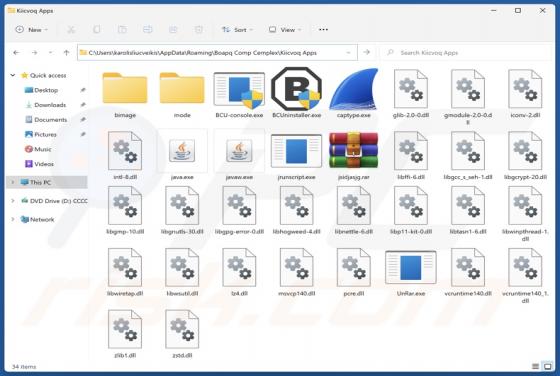Open the bimage folder

pos(125,89)
